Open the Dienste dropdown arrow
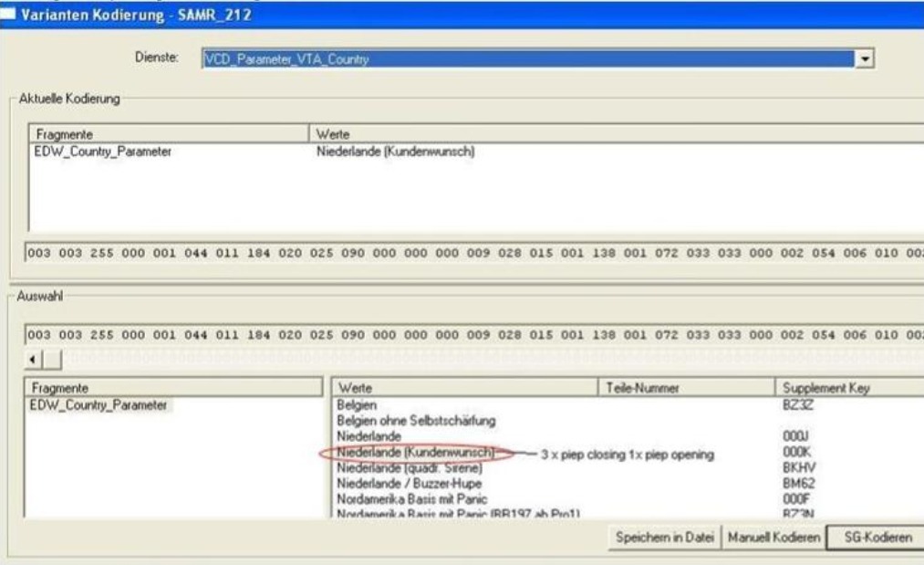This screenshot has width=924, height=565. 867,59
